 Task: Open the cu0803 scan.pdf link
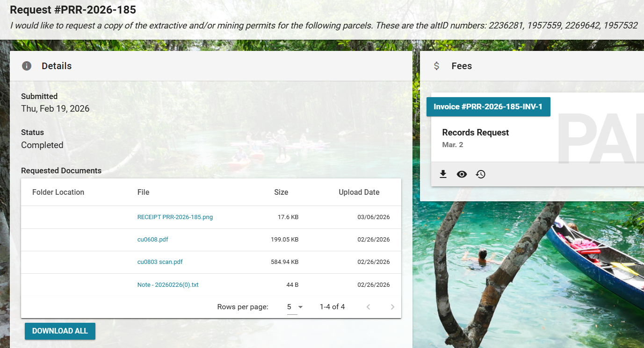160,262
